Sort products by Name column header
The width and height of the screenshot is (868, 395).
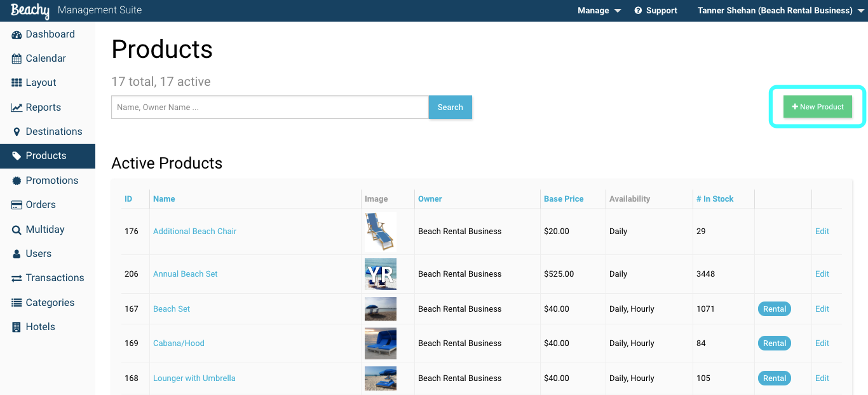pyautogui.click(x=164, y=199)
